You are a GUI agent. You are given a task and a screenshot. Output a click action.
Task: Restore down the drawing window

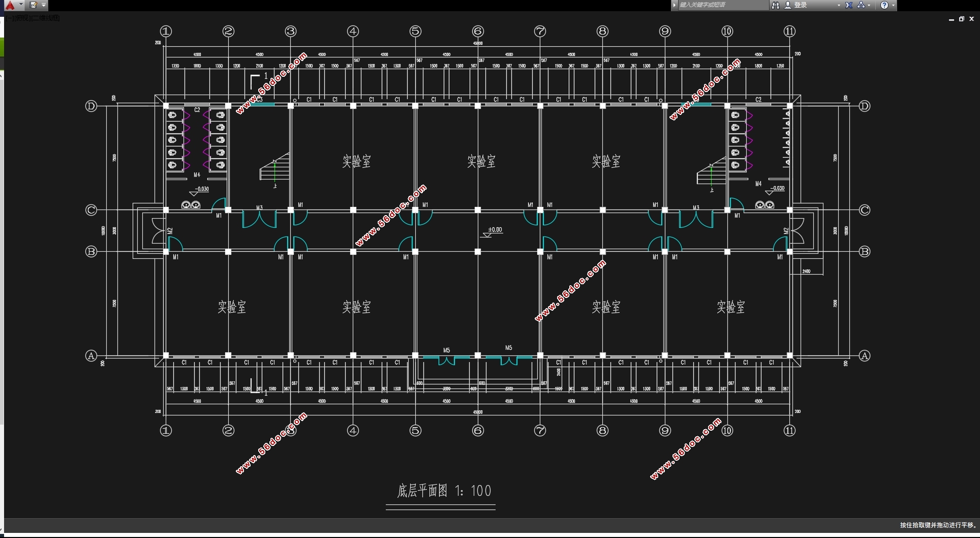coord(961,19)
